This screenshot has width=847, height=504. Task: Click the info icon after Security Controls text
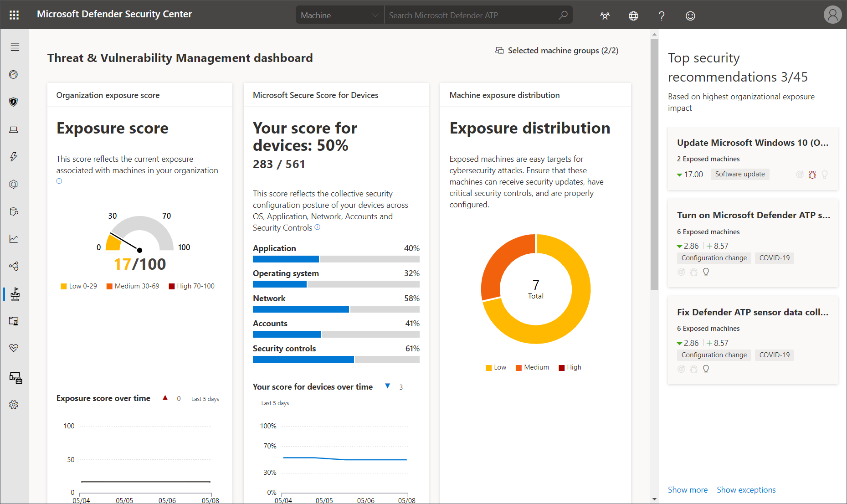(x=318, y=227)
